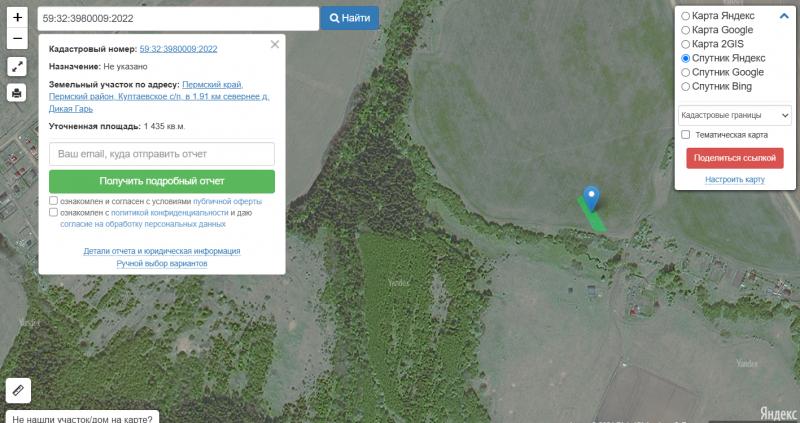The height and width of the screenshot is (423, 800).
Task: Choose Карта 2GIS map layer
Action: point(685,45)
